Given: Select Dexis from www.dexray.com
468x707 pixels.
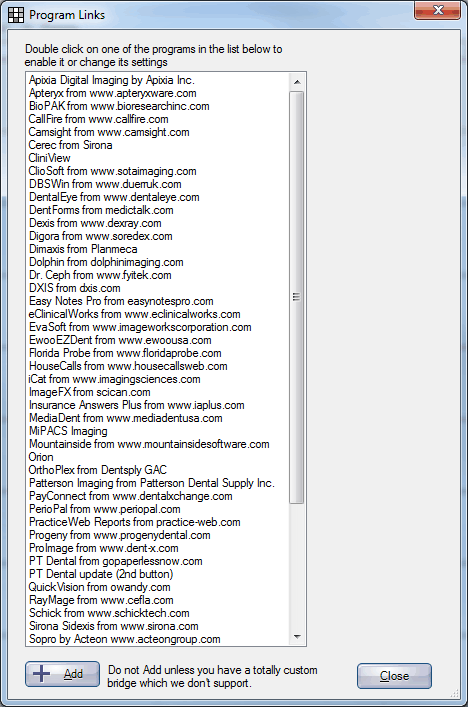Looking at the screenshot, I should [x=95, y=223].
